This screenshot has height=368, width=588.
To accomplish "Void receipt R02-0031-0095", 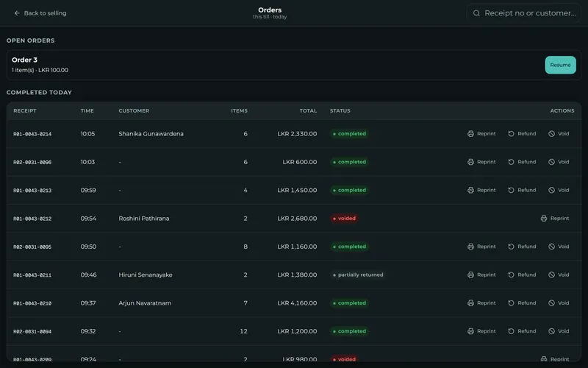I will point(559,247).
